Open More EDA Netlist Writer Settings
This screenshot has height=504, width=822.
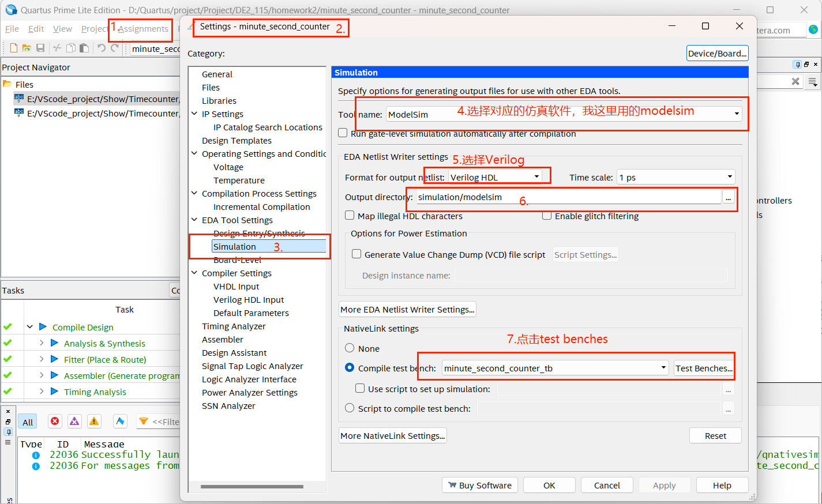tap(407, 309)
